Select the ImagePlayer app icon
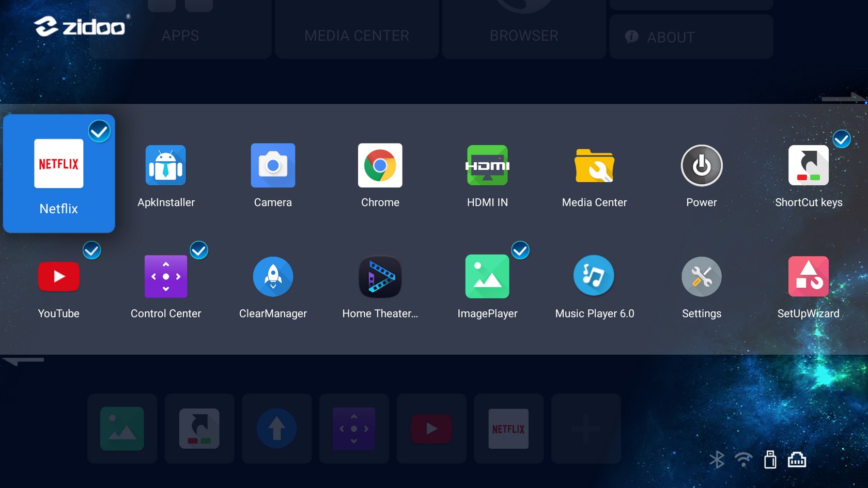Image resolution: width=868 pixels, height=488 pixels. click(487, 276)
